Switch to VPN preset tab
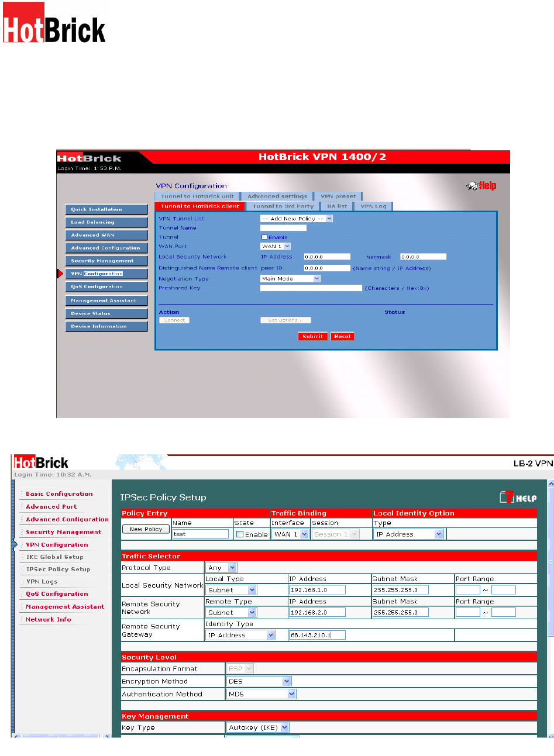 tap(338, 196)
